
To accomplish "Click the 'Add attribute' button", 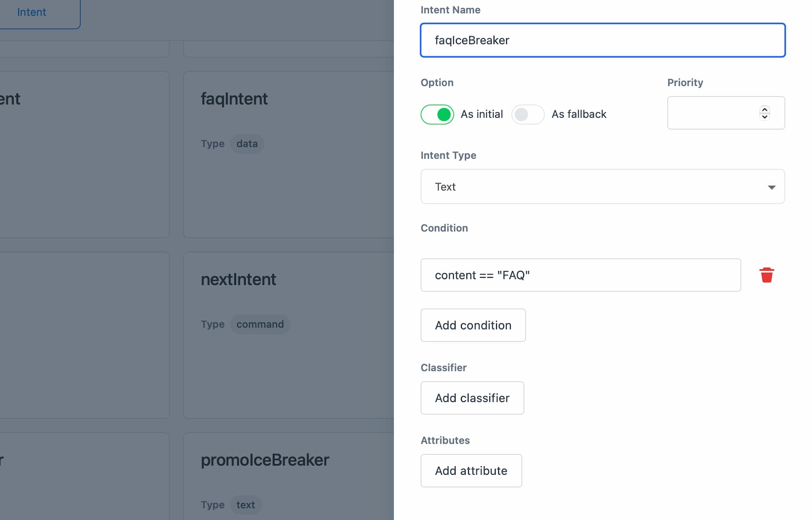I will (x=471, y=470).
